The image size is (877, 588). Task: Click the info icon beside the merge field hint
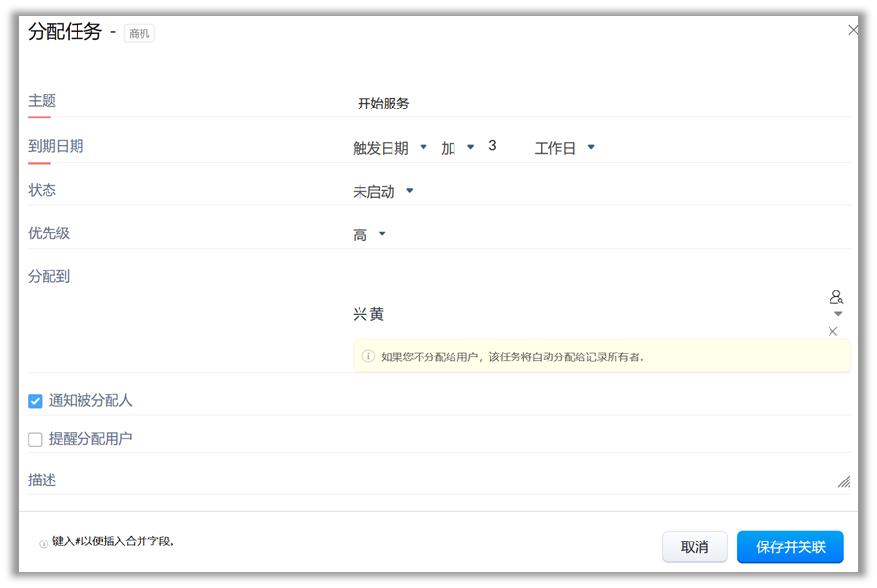pyautogui.click(x=44, y=544)
